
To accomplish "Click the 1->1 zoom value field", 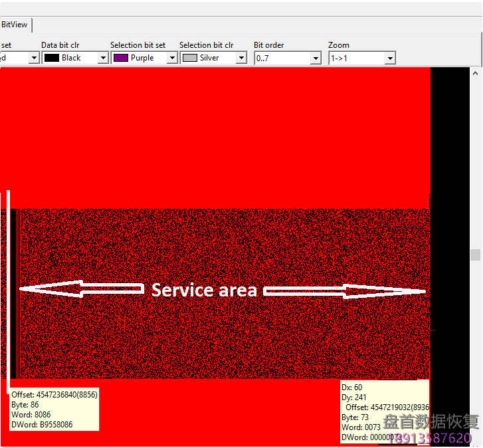I will (x=355, y=58).
